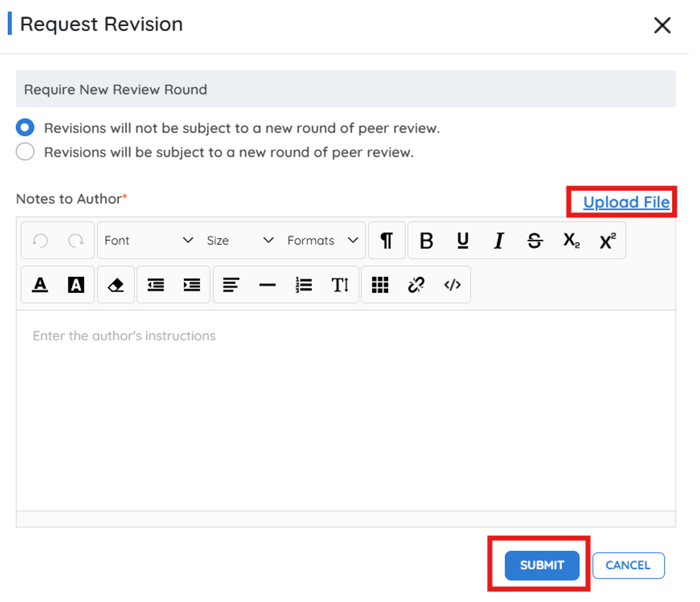
Task: Decrease indent with the outdent icon
Action: coord(156,285)
